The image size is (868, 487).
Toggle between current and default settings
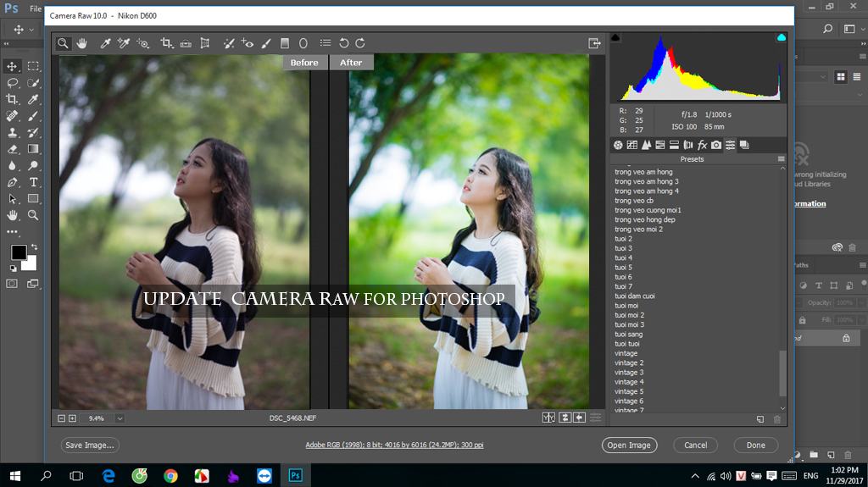tap(596, 418)
